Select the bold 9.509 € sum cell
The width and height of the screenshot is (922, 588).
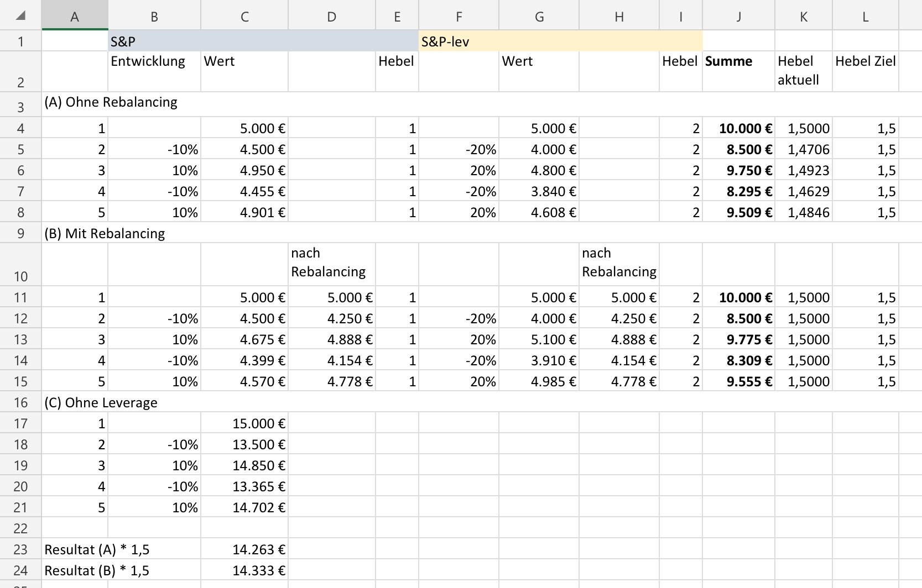coord(738,212)
